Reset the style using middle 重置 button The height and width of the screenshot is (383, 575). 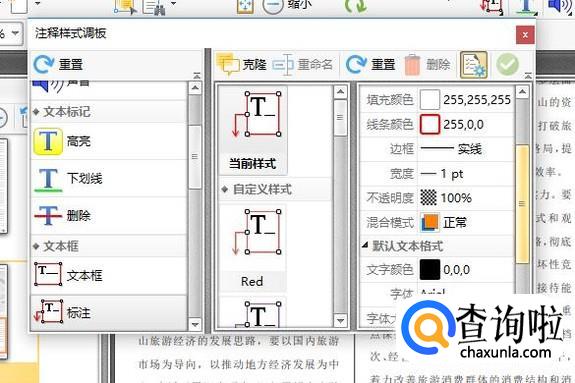[x=370, y=65]
